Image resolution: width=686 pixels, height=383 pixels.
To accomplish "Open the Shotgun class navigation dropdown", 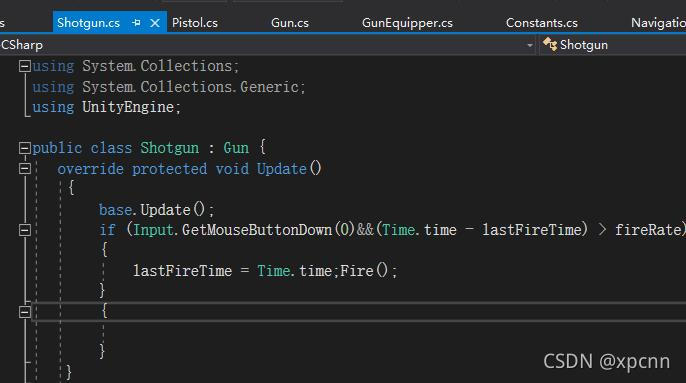I will [612, 45].
